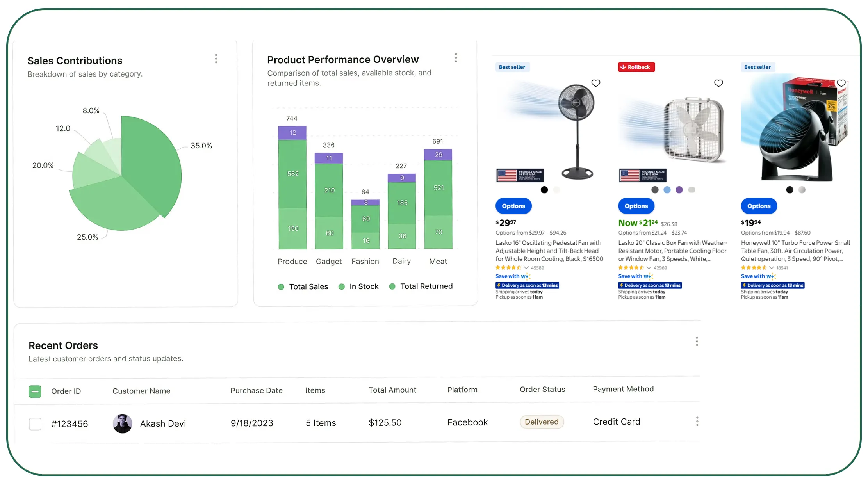Click Akash Devi's avatar photo
This screenshot has width=868, height=484.
click(122, 423)
